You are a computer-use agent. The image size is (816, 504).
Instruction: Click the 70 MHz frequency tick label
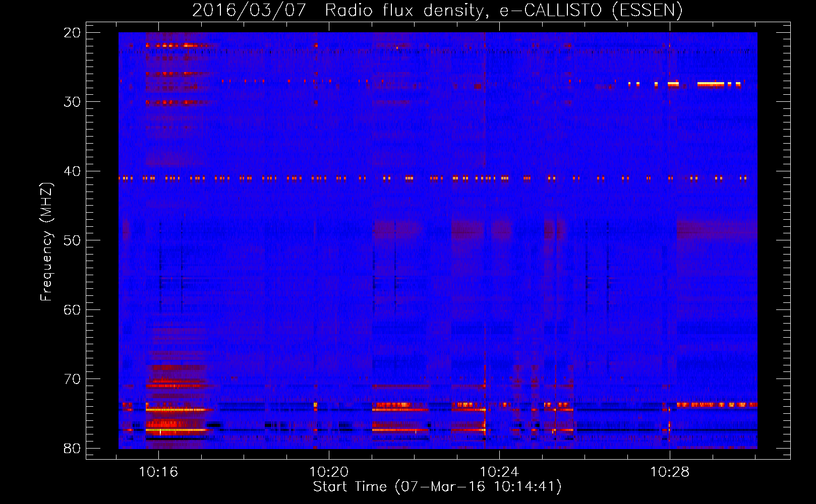click(72, 379)
